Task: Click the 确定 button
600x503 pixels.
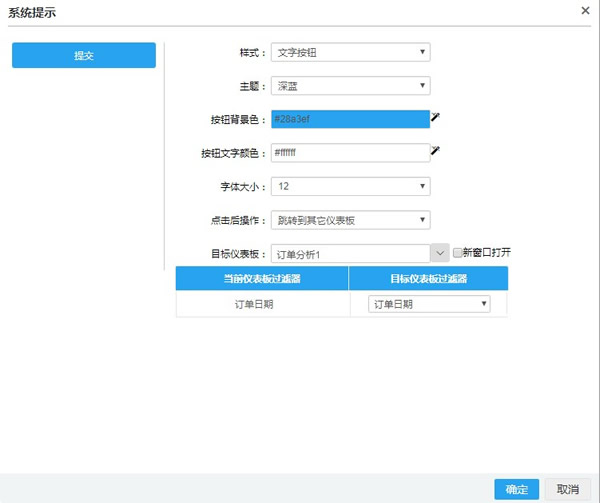Action: (x=517, y=489)
